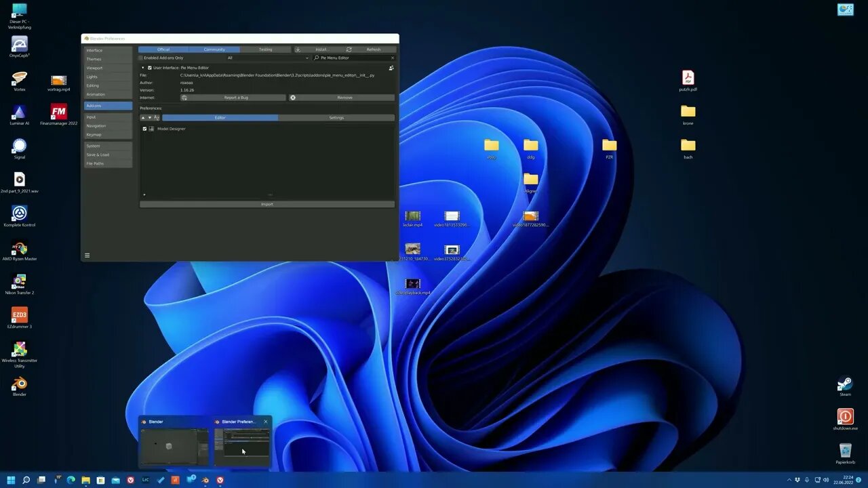
Task: Select the Komplete Kontrol desktop icon
Action: (x=20, y=217)
